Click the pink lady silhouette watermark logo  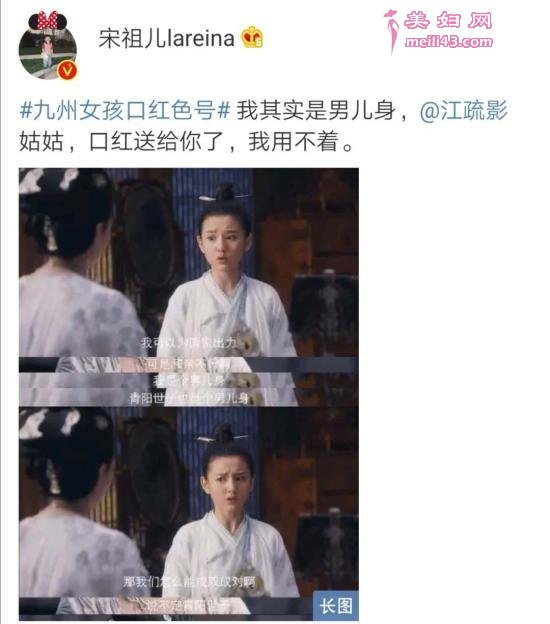(x=392, y=31)
